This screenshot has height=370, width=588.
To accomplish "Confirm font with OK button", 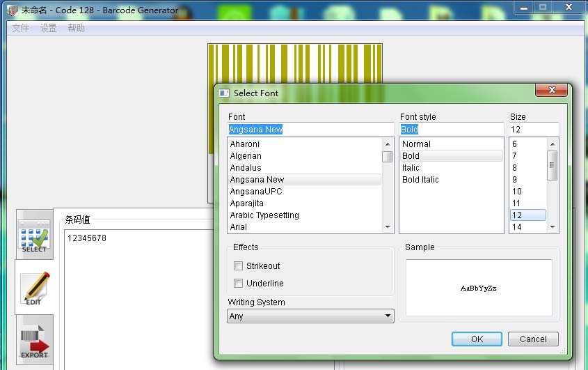I will [477, 339].
